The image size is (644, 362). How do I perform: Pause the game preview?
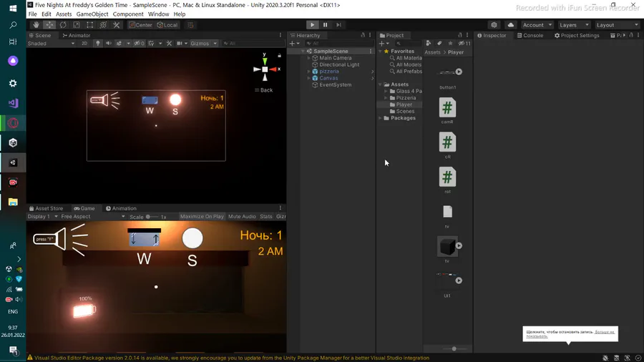pos(326,25)
